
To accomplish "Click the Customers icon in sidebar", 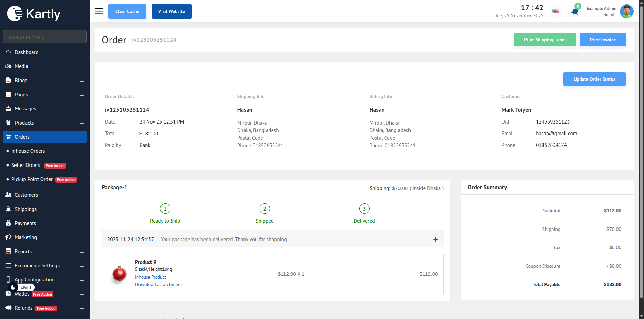I will [x=8, y=195].
